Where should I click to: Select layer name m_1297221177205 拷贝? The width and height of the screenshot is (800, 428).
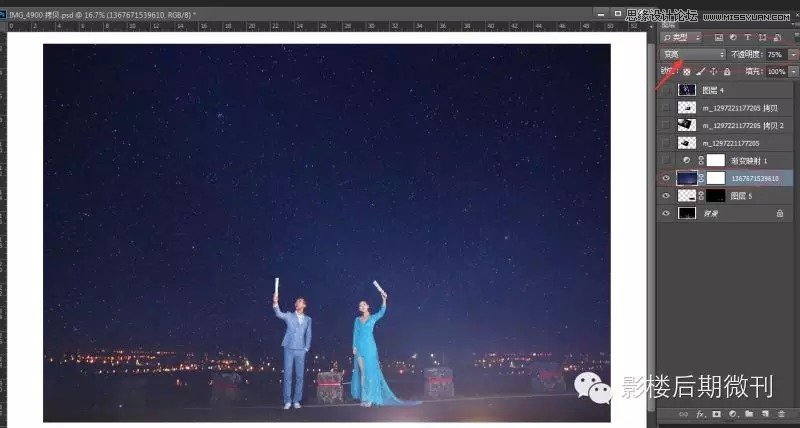[740, 108]
